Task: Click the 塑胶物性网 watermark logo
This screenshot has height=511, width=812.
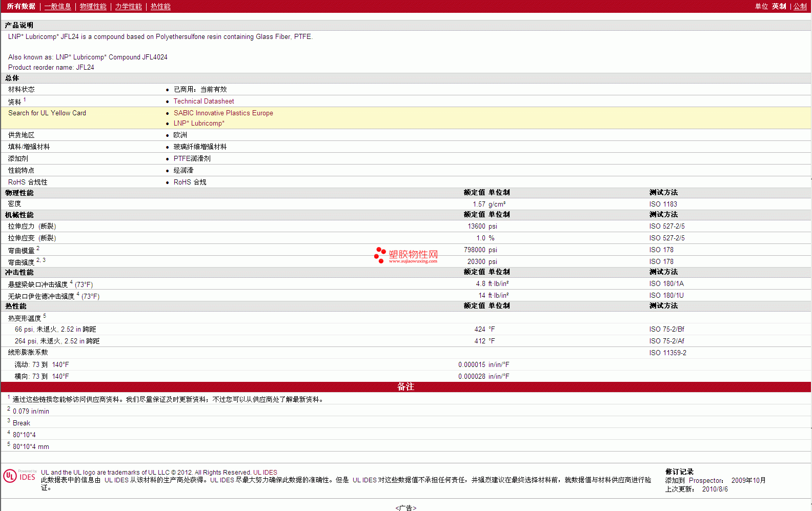Action: [x=406, y=255]
